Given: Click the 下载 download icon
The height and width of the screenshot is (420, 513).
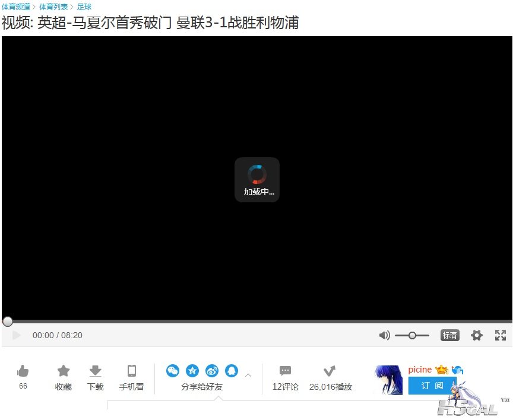Looking at the screenshot, I should tap(95, 371).
